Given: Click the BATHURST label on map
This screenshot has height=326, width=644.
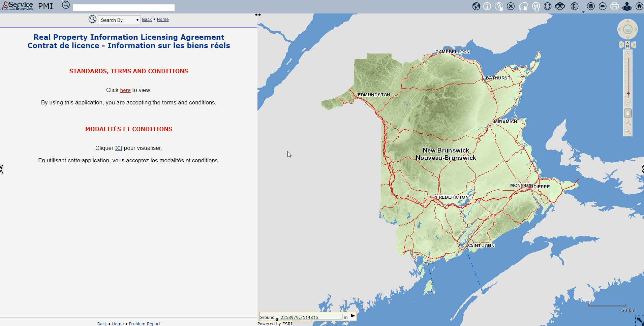Looking at the screenshot, I should (x=498, y=78).
